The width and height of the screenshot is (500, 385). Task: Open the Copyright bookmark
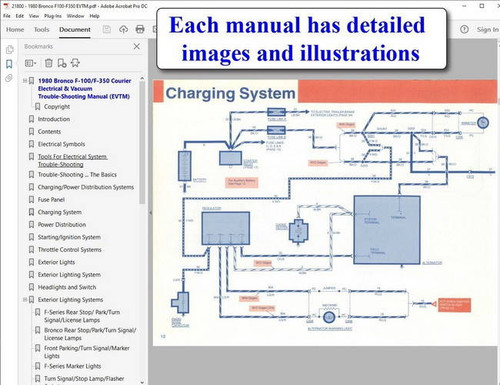pos(57,107)
